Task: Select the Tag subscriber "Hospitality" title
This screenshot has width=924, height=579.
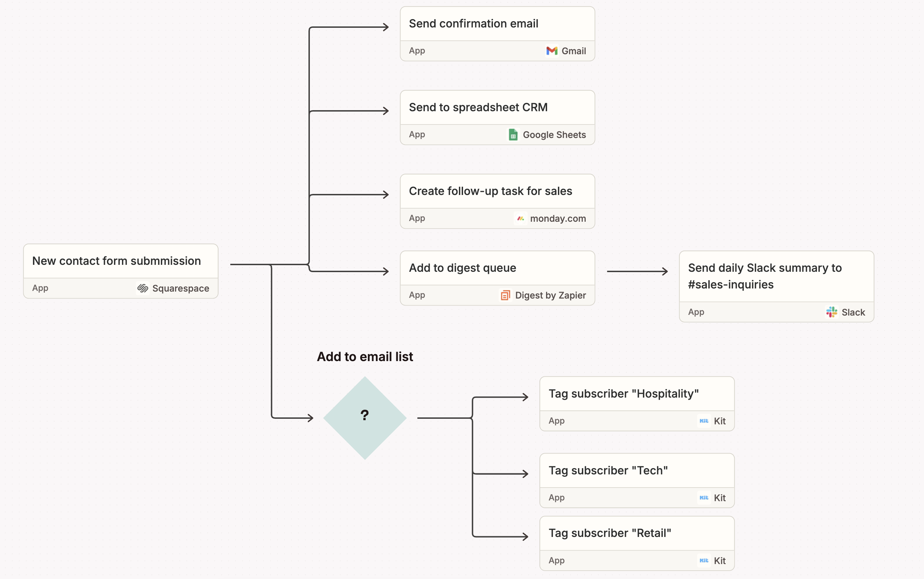Action: [624, 393]
